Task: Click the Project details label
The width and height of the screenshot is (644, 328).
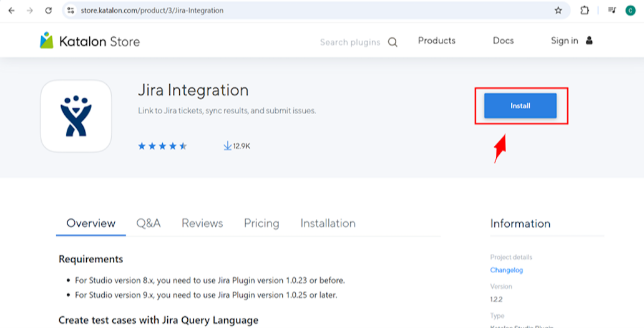Action: tap(511, 258)
